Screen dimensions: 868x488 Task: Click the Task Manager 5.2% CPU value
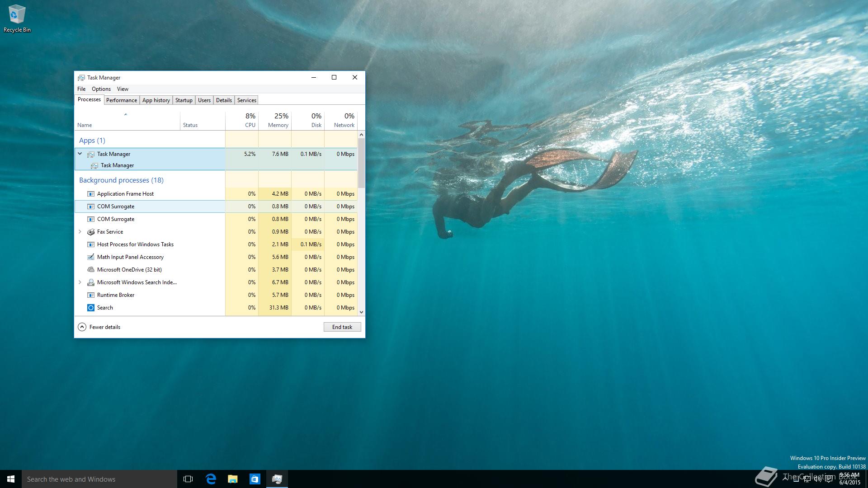[250, 154]
